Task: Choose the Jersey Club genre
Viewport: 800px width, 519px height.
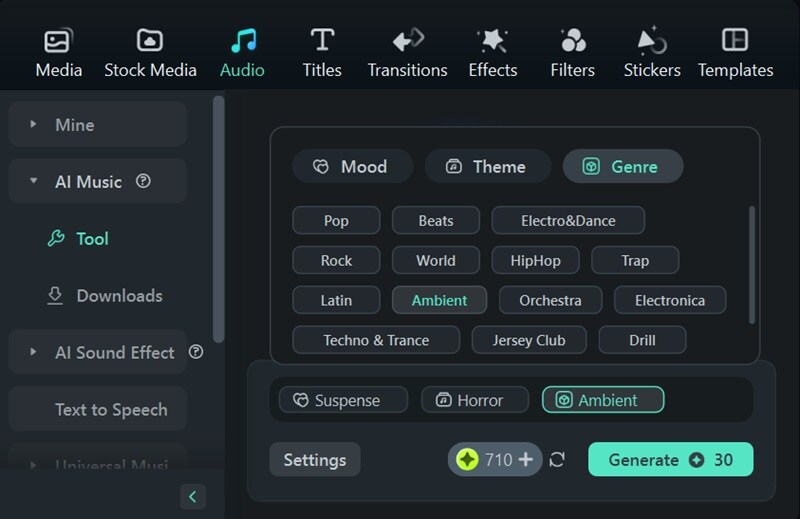Action: pyautogui.click(x=529, y=340)
